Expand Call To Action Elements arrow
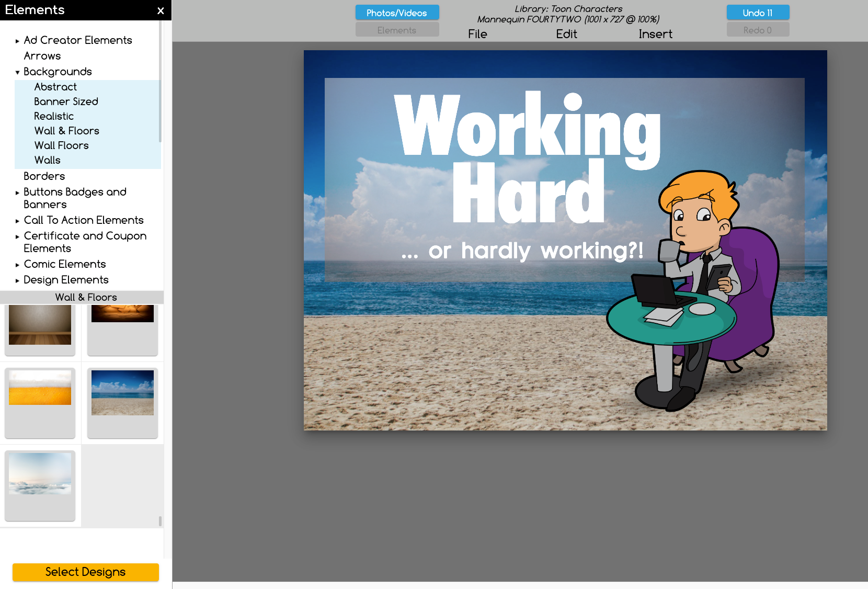868x589 pixels. click(17, 221)
